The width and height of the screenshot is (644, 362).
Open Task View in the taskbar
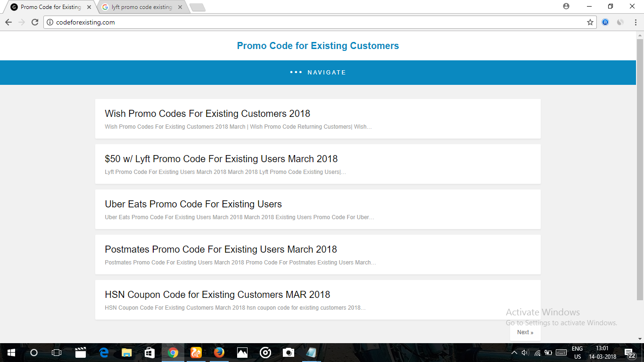[57, 353]
